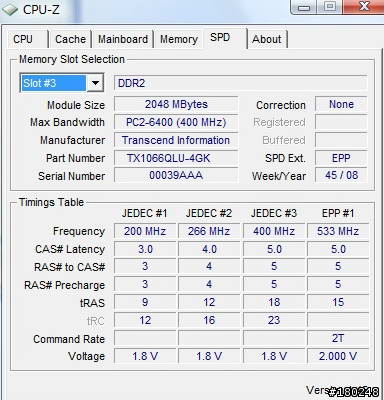
Task: Minimize the CPU-Z window
Action: coord(304,7)
